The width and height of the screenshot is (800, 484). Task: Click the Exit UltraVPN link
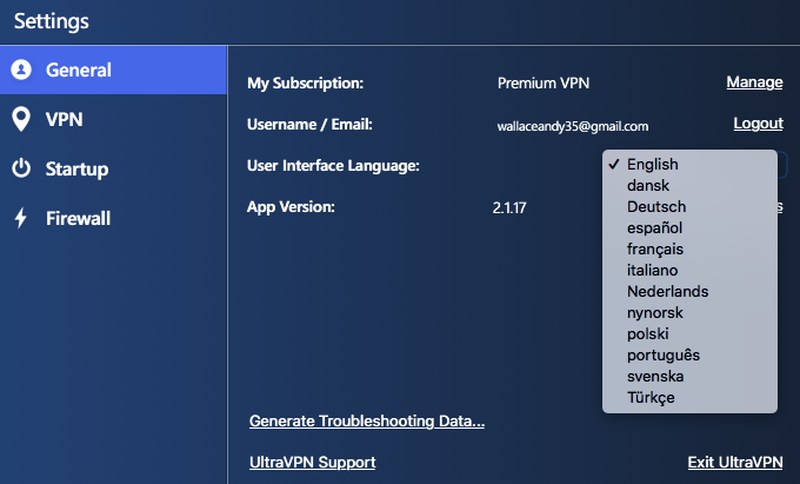click(x=735, y=462)
